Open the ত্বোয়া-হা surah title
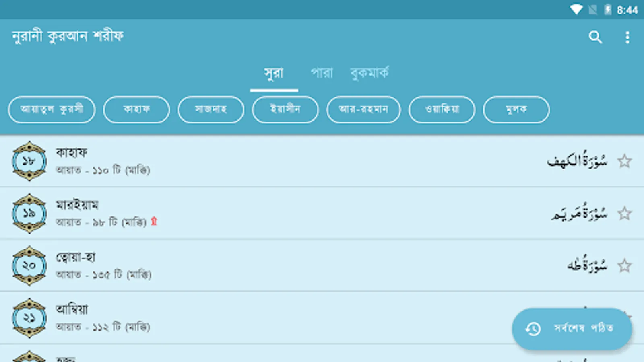The width and height of the screenshot is (644, 362). tap(76, 257)
